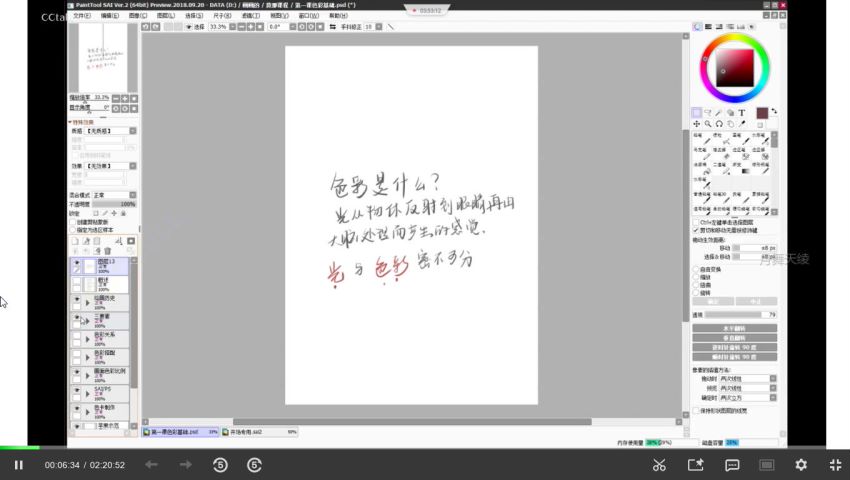
Task: Select the Move tool icon
Action: [x=697, y=124]
